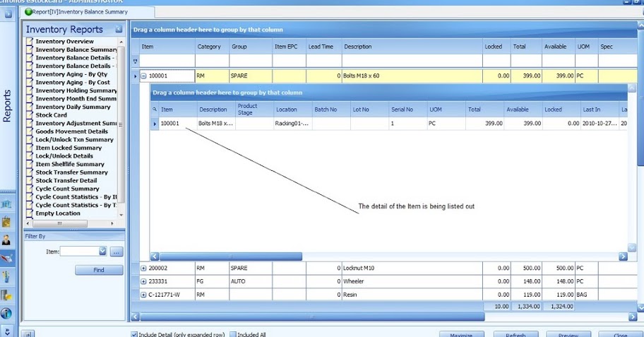The width and height of the screenshot is (644, 337).
Task: Click the Item filter input field
Action: point(79,252)
